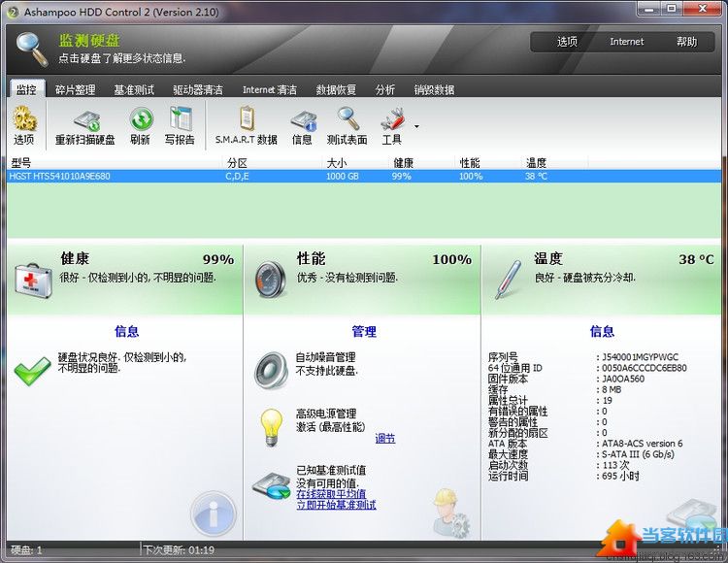Expand the 工具 dropdown arrow
Screen dimensions: 728x563
pyautogui.click(x=416, y=126)
